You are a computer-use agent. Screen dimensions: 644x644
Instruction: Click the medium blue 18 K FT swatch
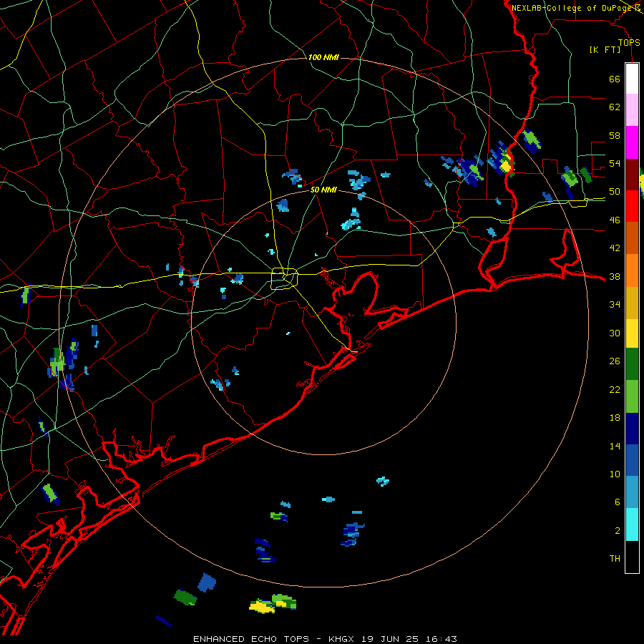tap(632, 460)
